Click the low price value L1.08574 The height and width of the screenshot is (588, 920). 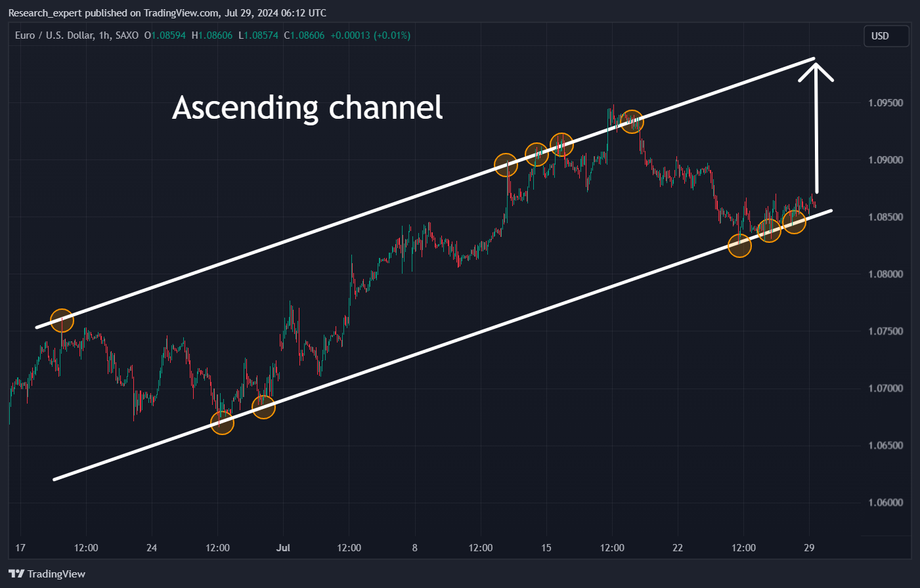[258, 35]
